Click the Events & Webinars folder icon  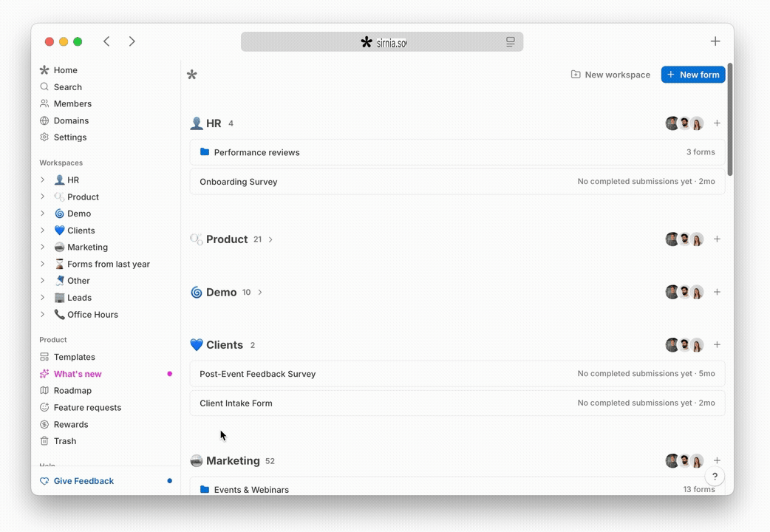point(205,489)
